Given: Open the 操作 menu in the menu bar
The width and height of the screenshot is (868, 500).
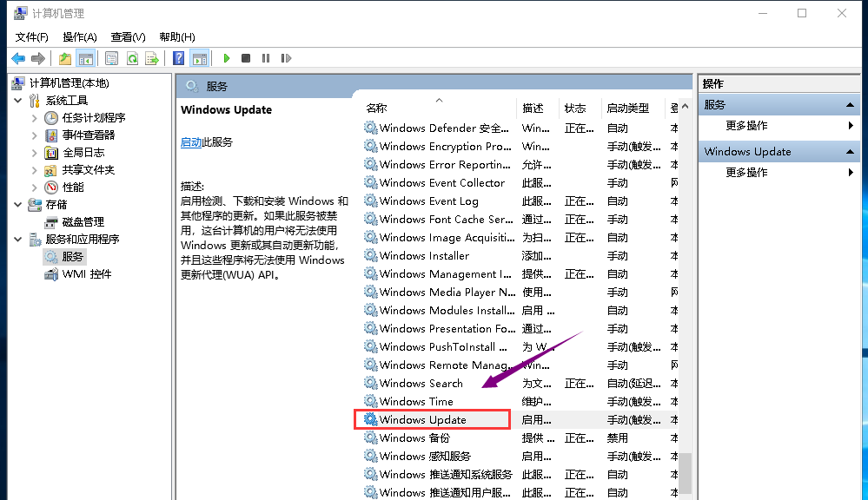Looking at the screenshot, I should (x=79, y=36).
